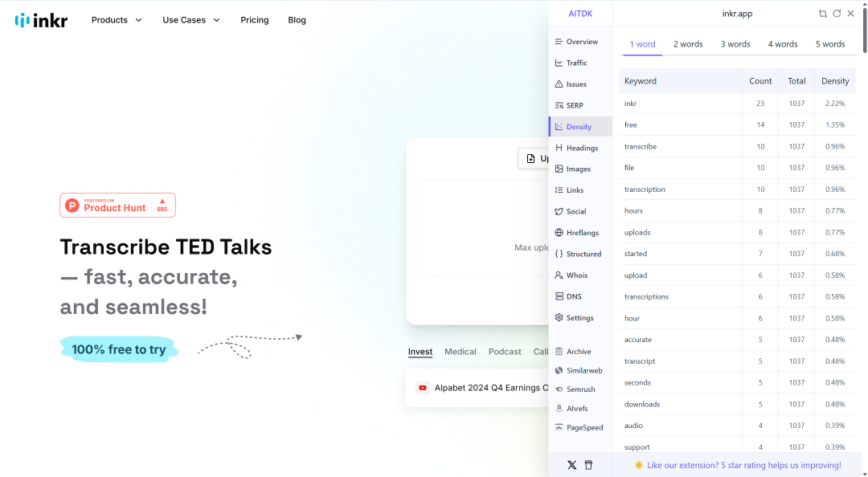Expand the Use Cases dropdown

tap(191, 20)
